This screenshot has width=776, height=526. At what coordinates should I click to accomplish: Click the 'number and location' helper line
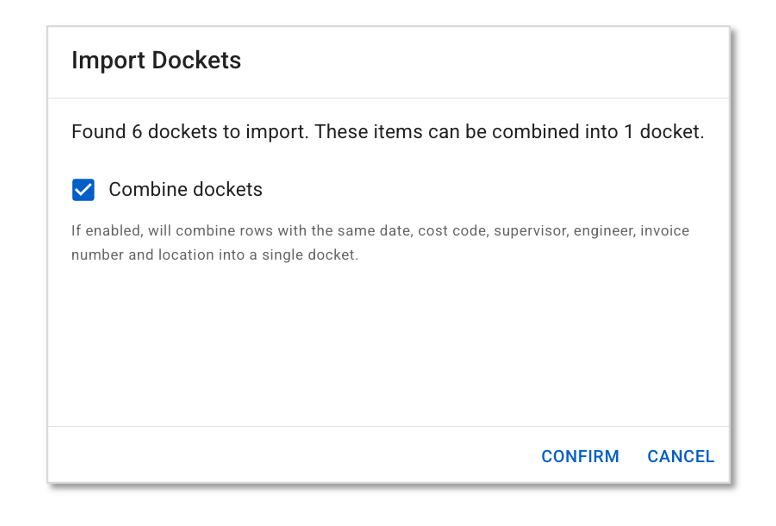point(214,255)
